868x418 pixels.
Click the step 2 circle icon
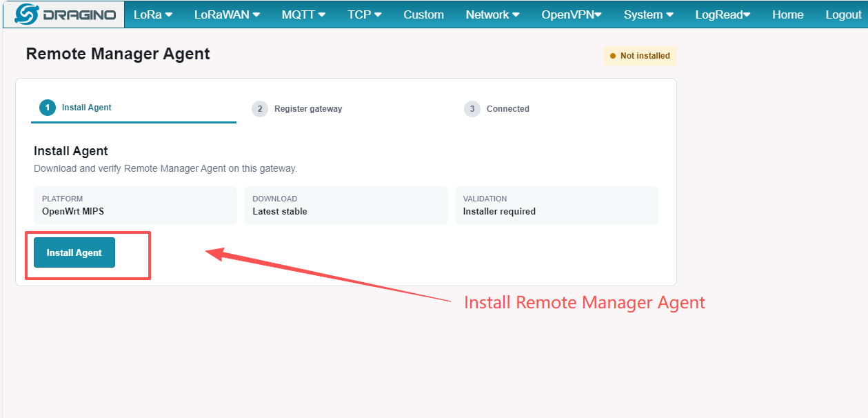pos(260,109)
